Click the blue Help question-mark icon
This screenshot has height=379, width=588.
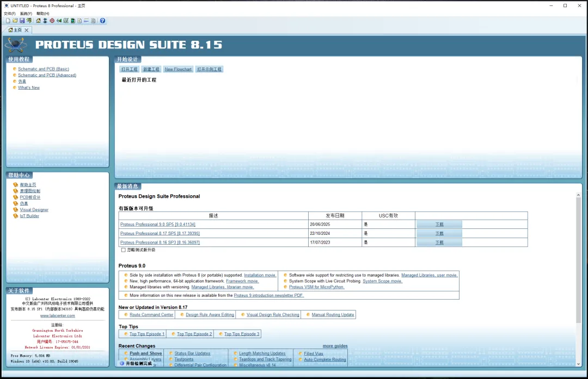click(103, 21)
